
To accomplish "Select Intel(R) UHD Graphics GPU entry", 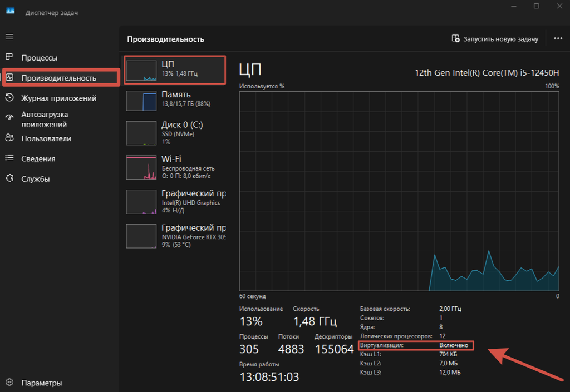I will click(x=176, y=201).
